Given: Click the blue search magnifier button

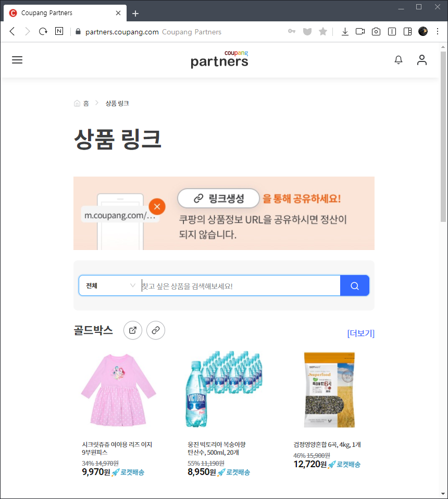Looking at the screenshot, I should tap(355, 286).
